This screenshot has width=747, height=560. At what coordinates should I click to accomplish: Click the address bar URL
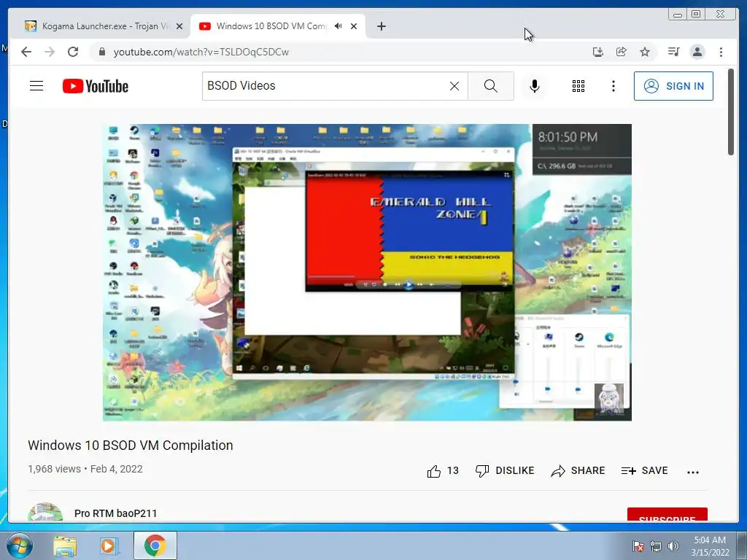click(x=201, y=52)
